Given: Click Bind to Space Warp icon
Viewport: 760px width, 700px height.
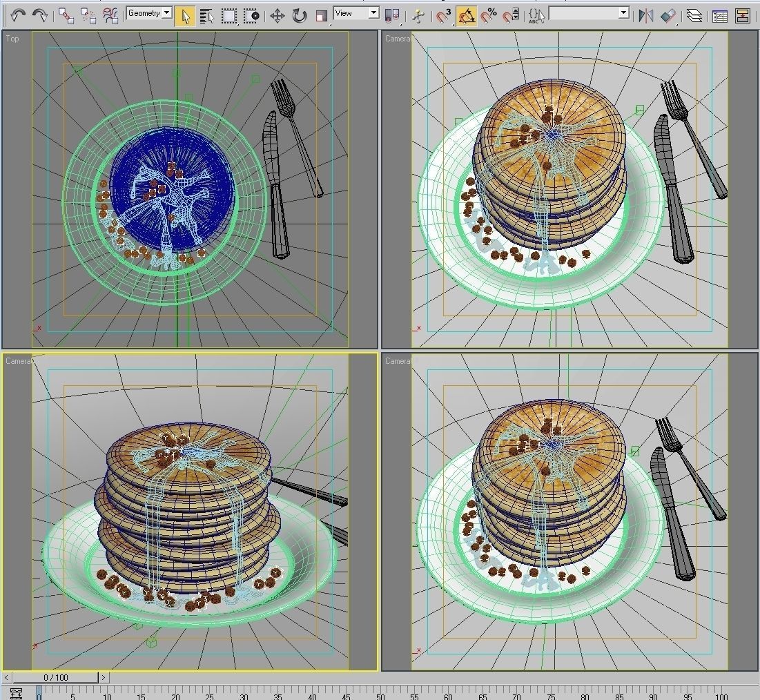Looking at the screenshot, I should click(x=110, y=16).
